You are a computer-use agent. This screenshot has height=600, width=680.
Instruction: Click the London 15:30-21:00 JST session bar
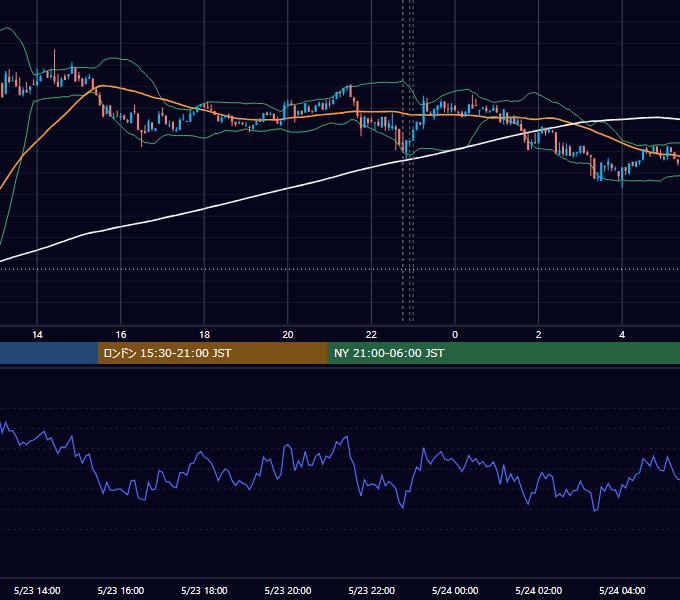click(x=212, y=353)
